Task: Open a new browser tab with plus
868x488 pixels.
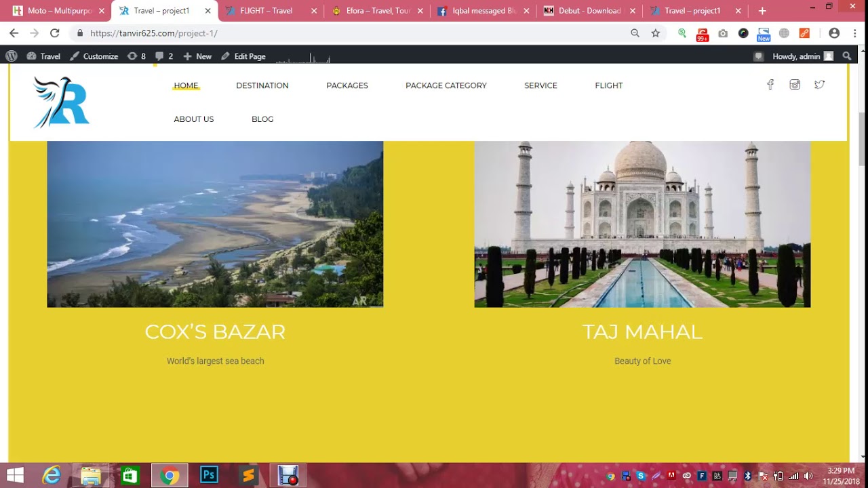Action: [x=762, y=11]
